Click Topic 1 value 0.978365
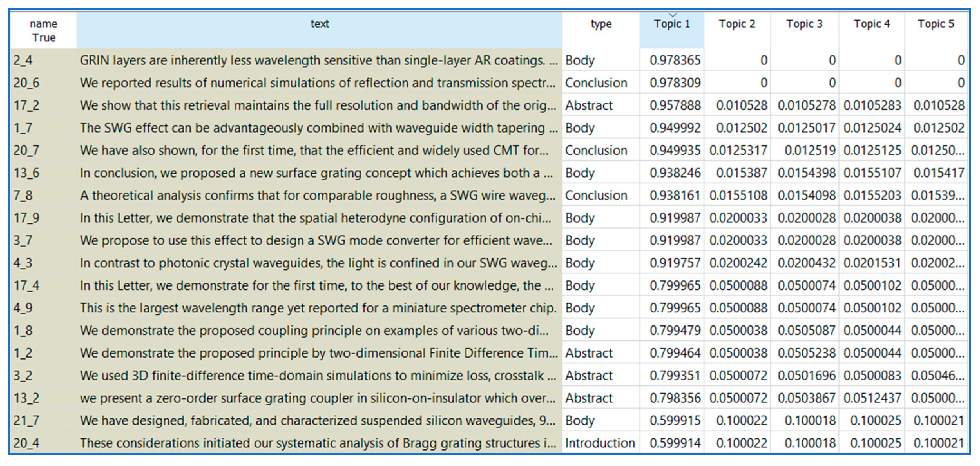Viewport: 980px width, 466px height. coord(675,60)
